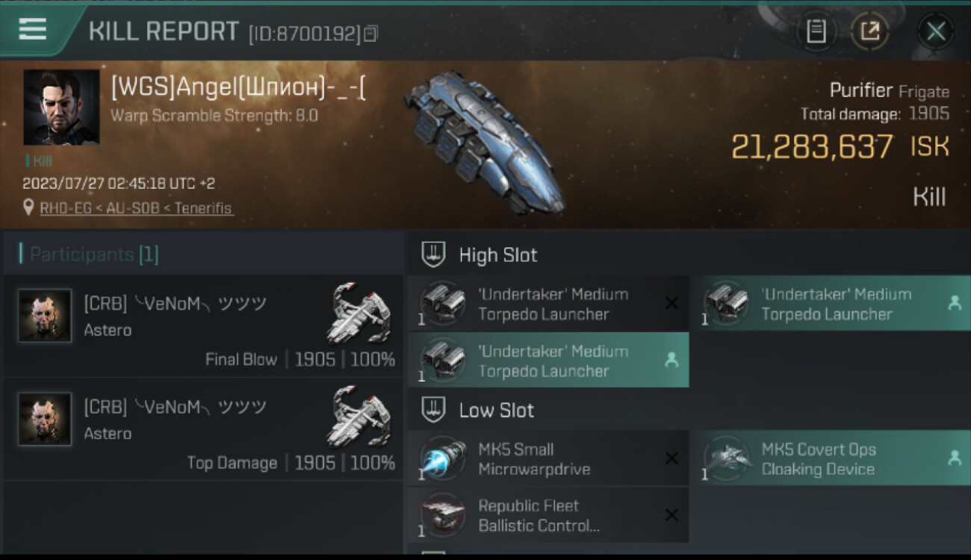The height and width of the screenshot is (560, 971).
Task: Select MK5 Covert Ops Cloaking Device
Action: (836, 458)
